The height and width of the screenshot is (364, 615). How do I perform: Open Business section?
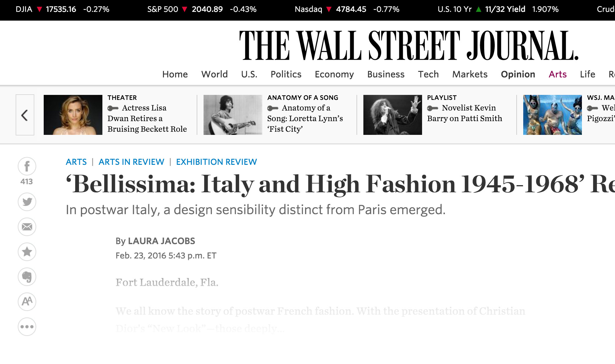tap(386, 74)
